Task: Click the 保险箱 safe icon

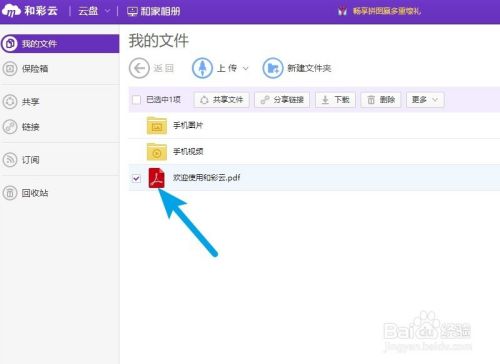Action: 10,69
